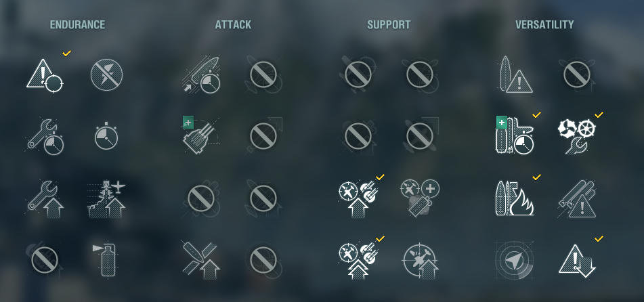
Task: Select the torpedo tubes with warning triangle skill
Action: click(577, 198)
